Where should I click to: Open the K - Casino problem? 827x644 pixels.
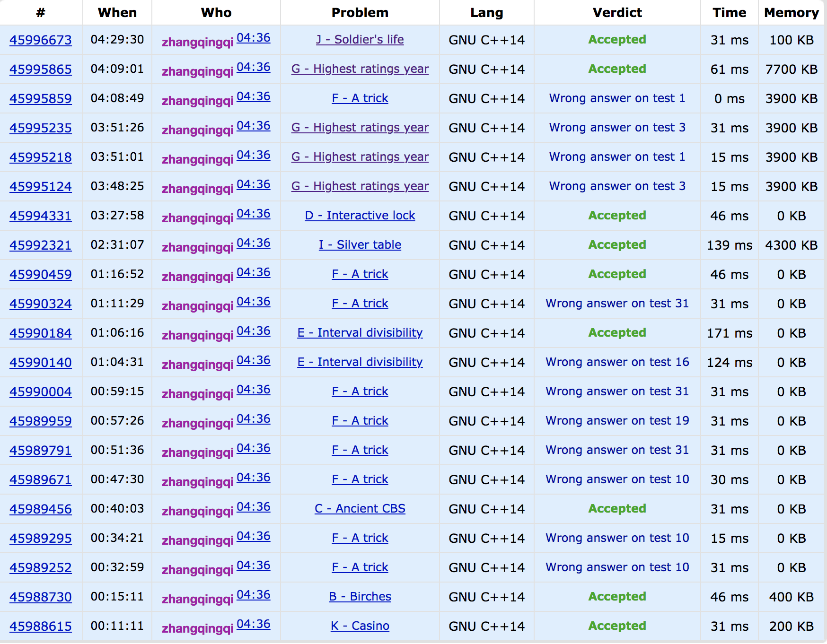tap(360, 626)
